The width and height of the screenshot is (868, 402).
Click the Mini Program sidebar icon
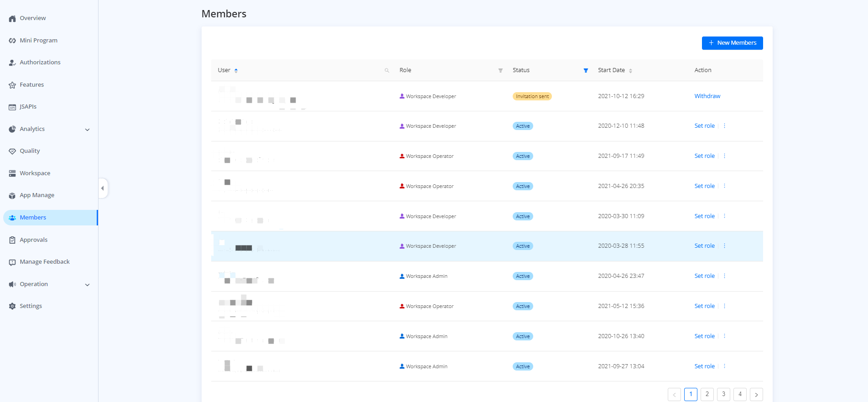point(12,41)
